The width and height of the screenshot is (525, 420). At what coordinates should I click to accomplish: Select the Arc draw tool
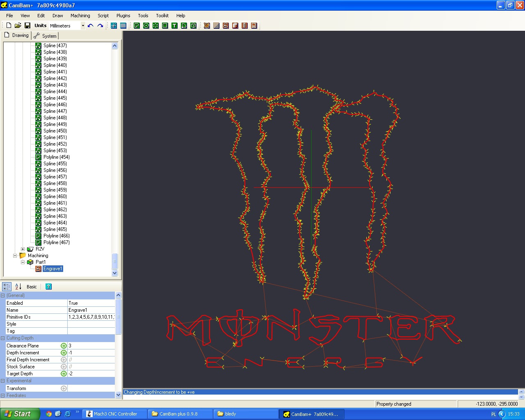tap(184, 25)
